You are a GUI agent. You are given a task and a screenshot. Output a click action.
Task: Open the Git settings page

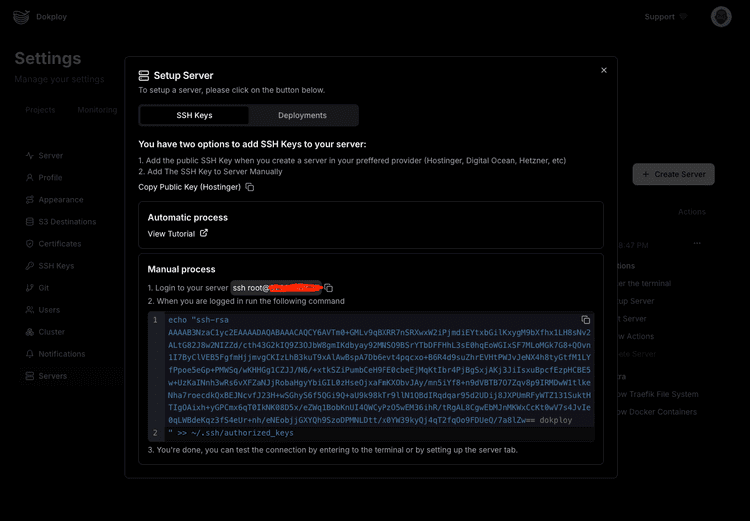[x=43, y=288]
